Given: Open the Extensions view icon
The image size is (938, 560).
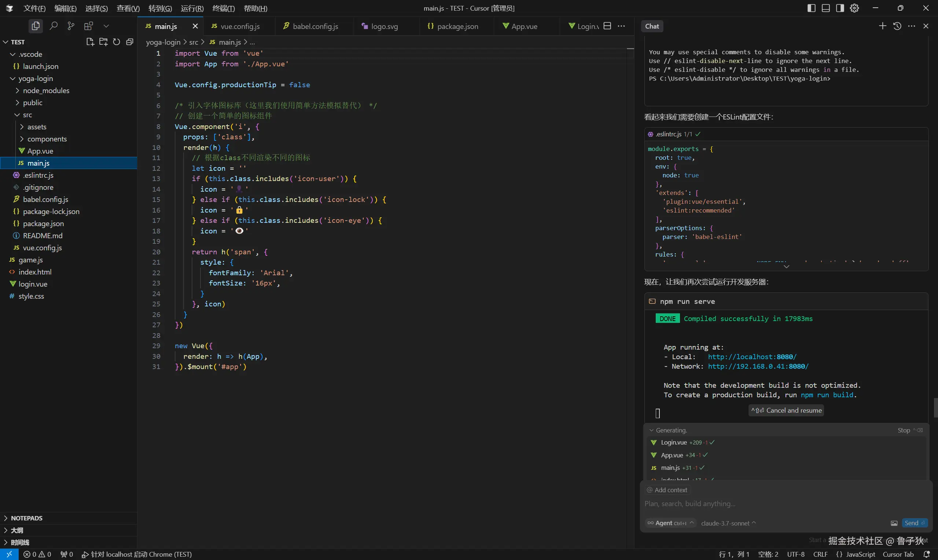Looking at the screenshot, I should click(89, 26).
